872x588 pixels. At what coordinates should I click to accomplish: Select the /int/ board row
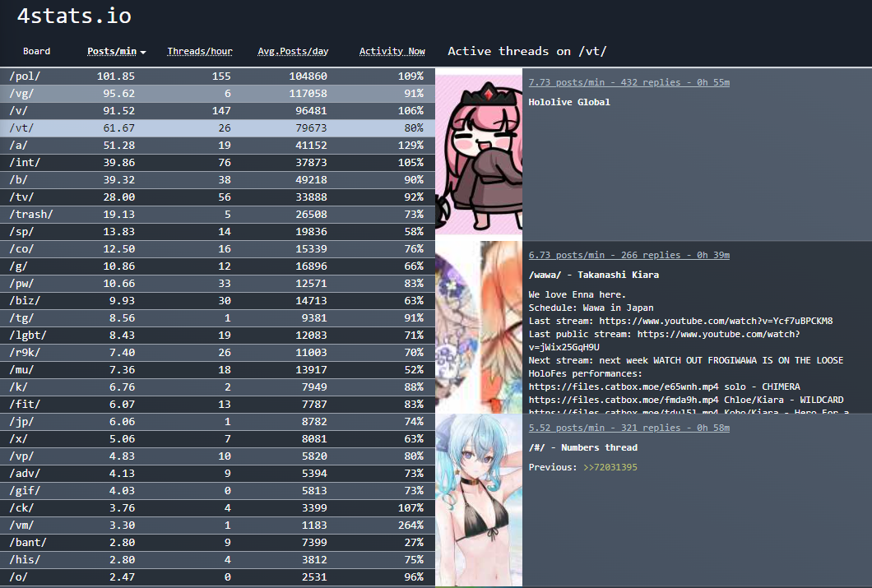(217, 162)
